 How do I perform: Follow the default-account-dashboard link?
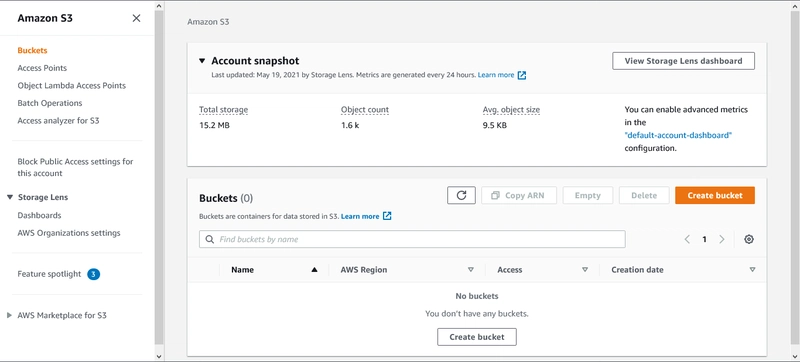[678, 135]
